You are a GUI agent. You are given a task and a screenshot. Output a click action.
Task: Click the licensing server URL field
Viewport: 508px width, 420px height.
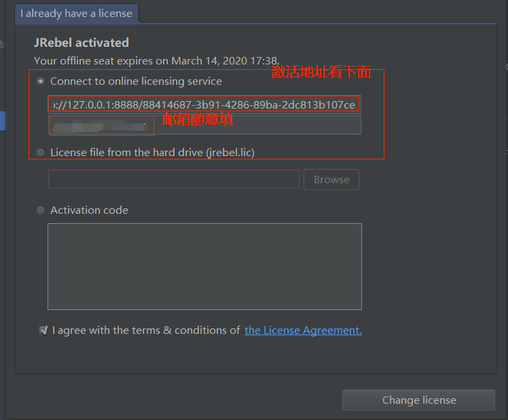204,104
